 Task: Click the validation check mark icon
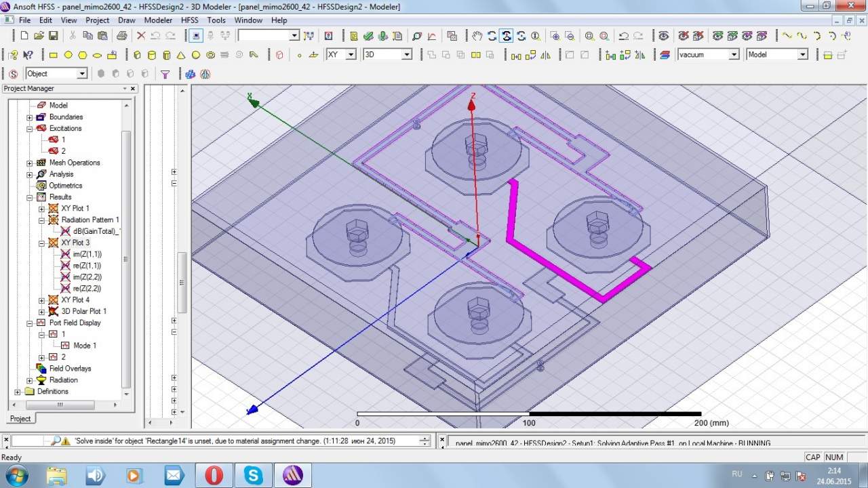[x=368, y=36]
